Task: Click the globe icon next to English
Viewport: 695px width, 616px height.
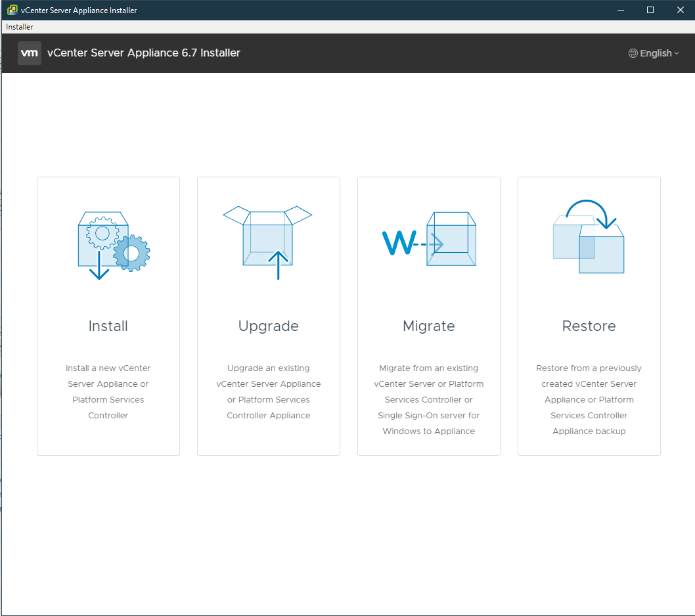Action: [x=633, y=53]
